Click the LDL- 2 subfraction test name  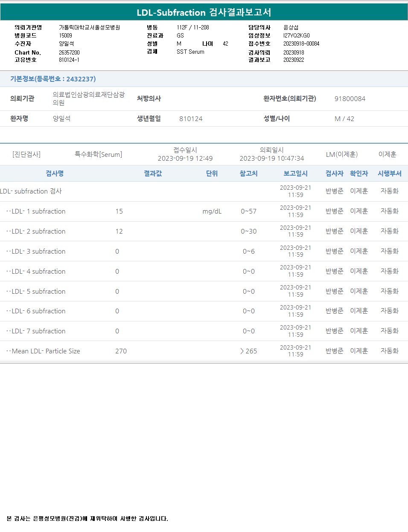(38, 231)
